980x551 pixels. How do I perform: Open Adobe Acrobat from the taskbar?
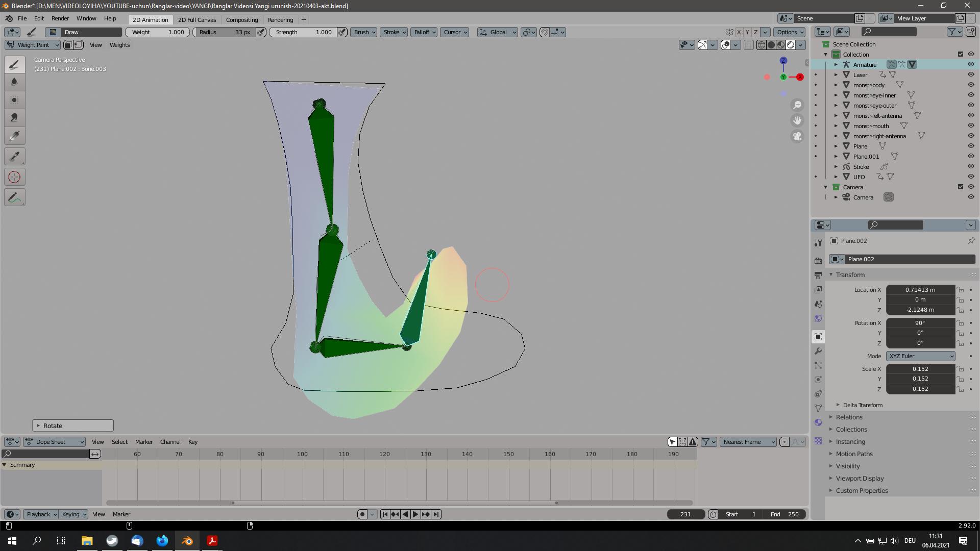click(x=212, y=541)
